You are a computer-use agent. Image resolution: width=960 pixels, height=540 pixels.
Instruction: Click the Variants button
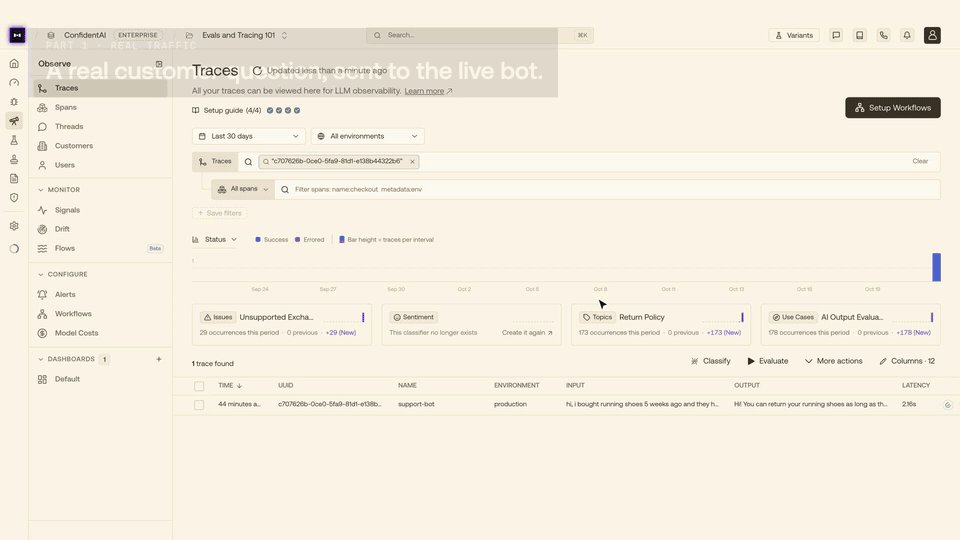tap(794, 36)
